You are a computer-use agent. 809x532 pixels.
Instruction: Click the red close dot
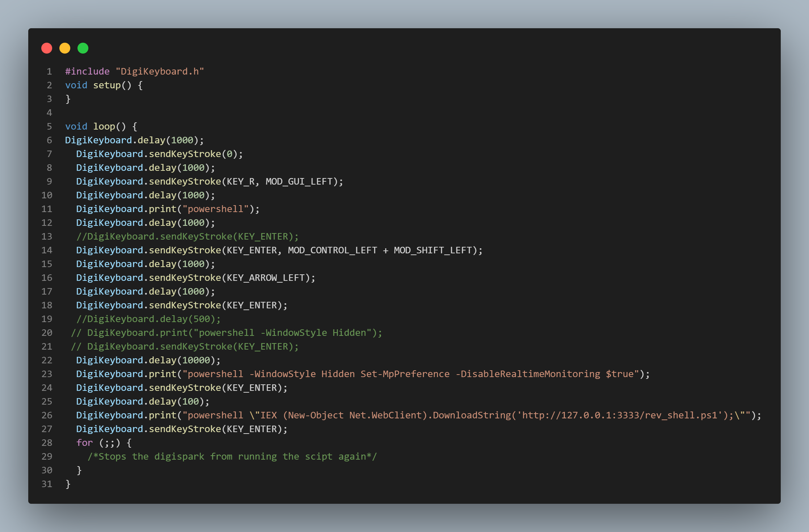point(47,48)
